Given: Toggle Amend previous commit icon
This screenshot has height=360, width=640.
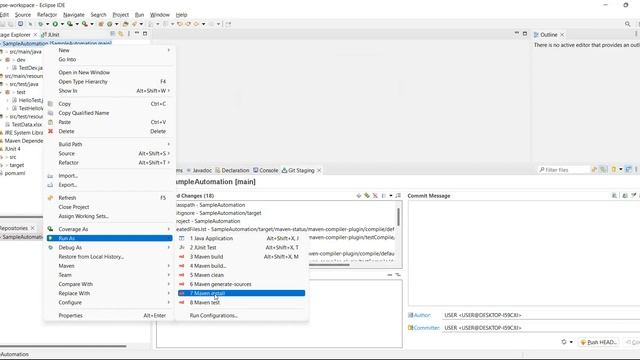Looking at the screenshot, I should (x=614, y=196).
